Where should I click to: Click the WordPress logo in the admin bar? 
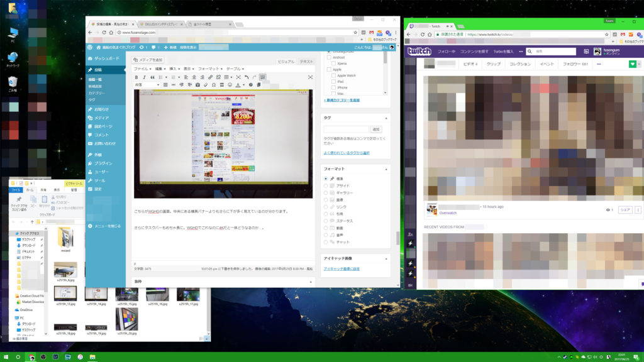pos(90,47)
